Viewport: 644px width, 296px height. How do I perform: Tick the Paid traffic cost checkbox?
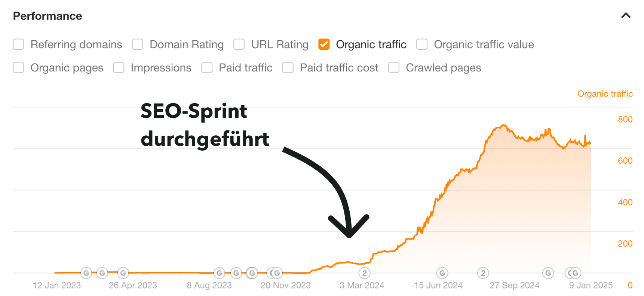pos(288,68)
